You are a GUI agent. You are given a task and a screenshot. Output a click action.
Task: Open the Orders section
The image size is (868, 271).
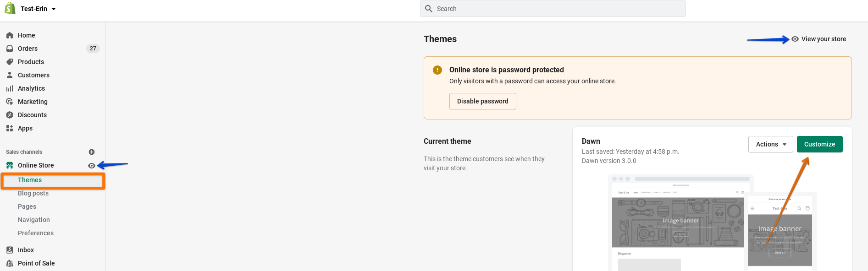coord(28,49)
